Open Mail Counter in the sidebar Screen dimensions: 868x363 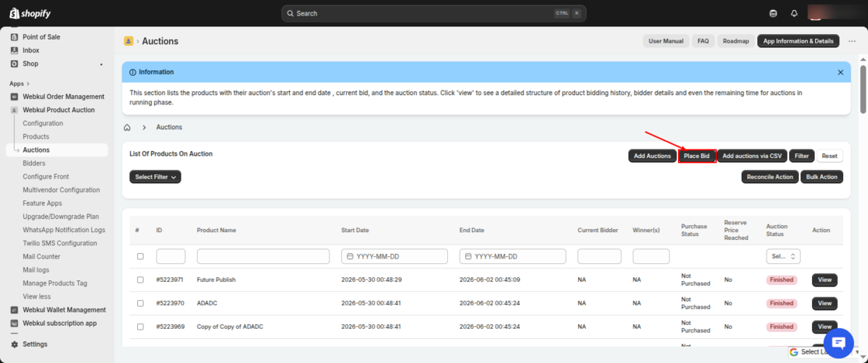(x=42, y=256)
